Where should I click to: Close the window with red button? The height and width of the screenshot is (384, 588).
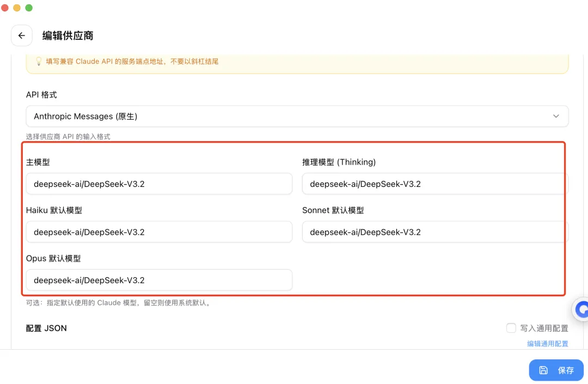5,8
